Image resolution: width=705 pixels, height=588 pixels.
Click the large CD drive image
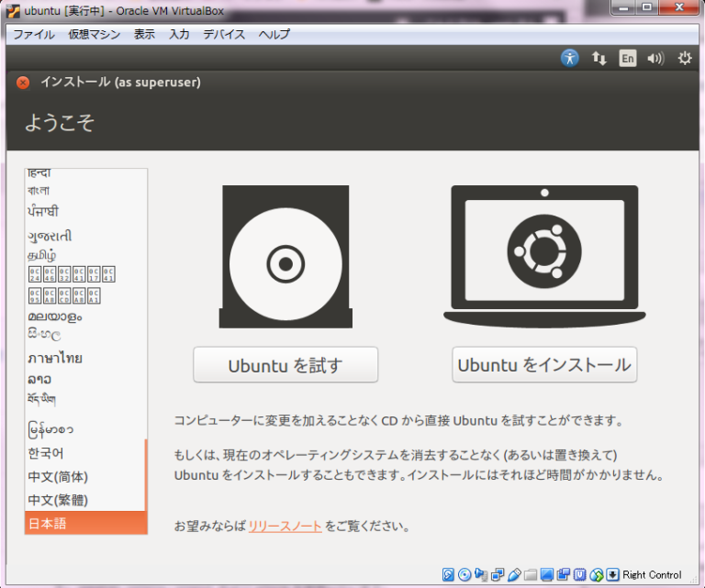click(285, 257)
